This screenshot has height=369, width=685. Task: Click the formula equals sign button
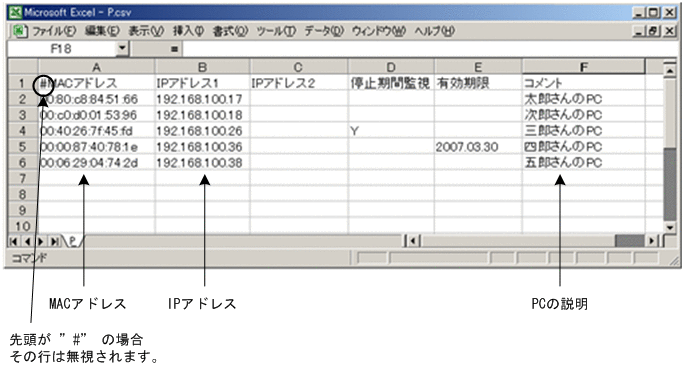coord(174,49)
